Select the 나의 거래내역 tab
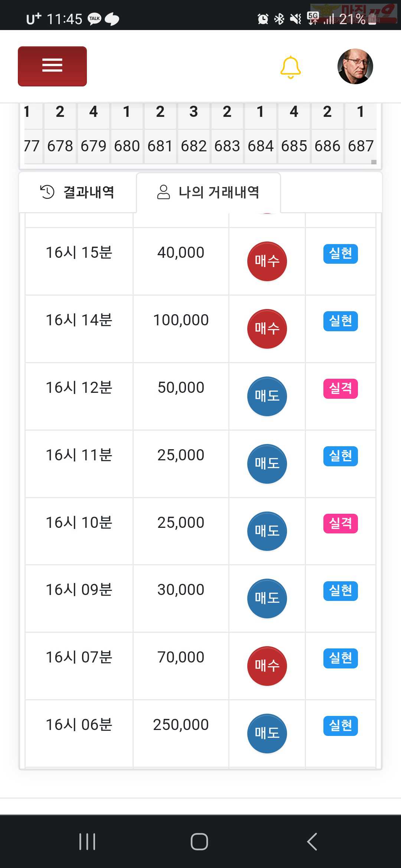The image size is (401, 868). (x=208, y=192)
